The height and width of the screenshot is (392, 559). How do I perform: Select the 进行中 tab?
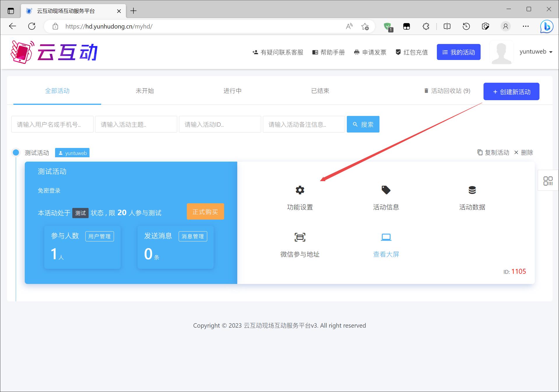(232, 91)
